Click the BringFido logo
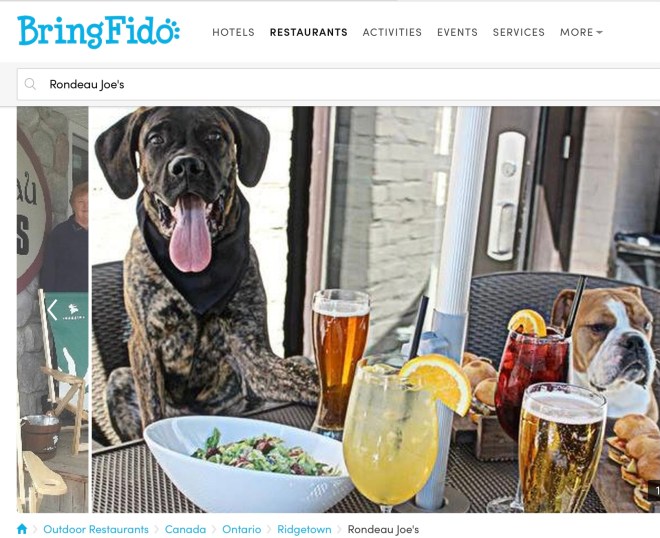Screen dimensions: 660x538 point(98,32)
